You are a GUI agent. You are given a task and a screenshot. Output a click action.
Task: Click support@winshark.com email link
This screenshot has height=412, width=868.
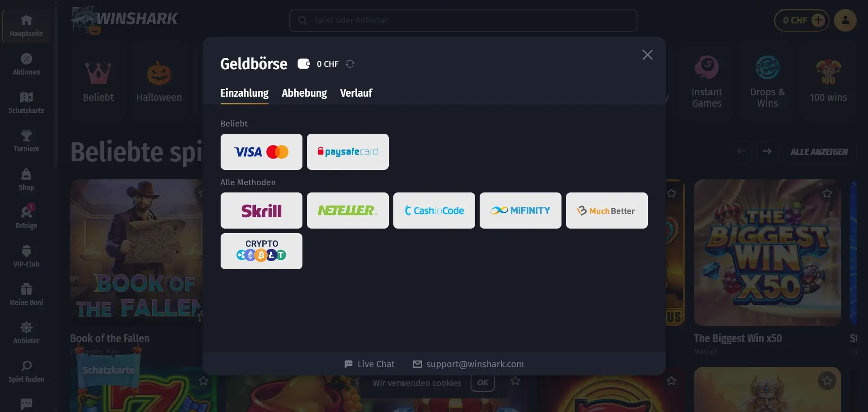(468, 364)
